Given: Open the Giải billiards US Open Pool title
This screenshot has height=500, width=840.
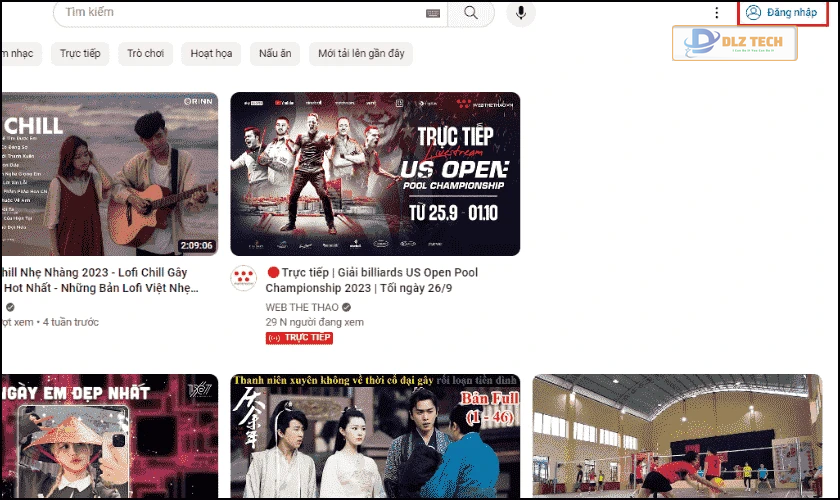Looking at the screenshot, I should pos(372,280).
